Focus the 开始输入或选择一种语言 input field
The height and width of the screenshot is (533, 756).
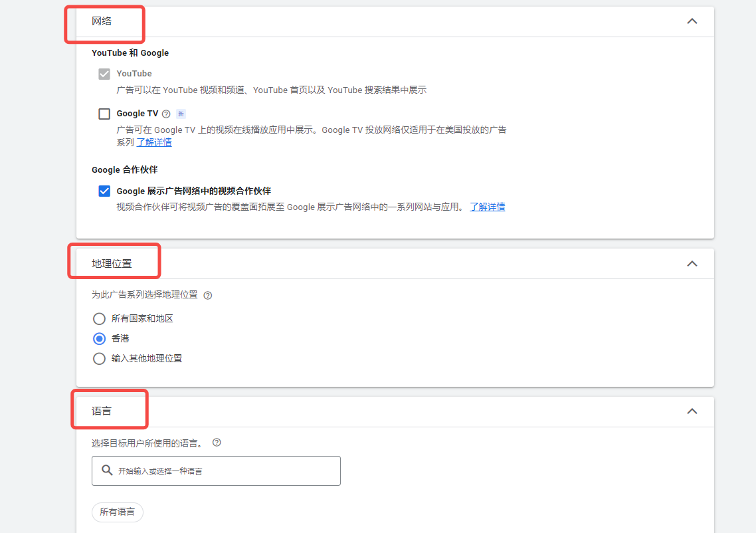(x=226, y=471)
